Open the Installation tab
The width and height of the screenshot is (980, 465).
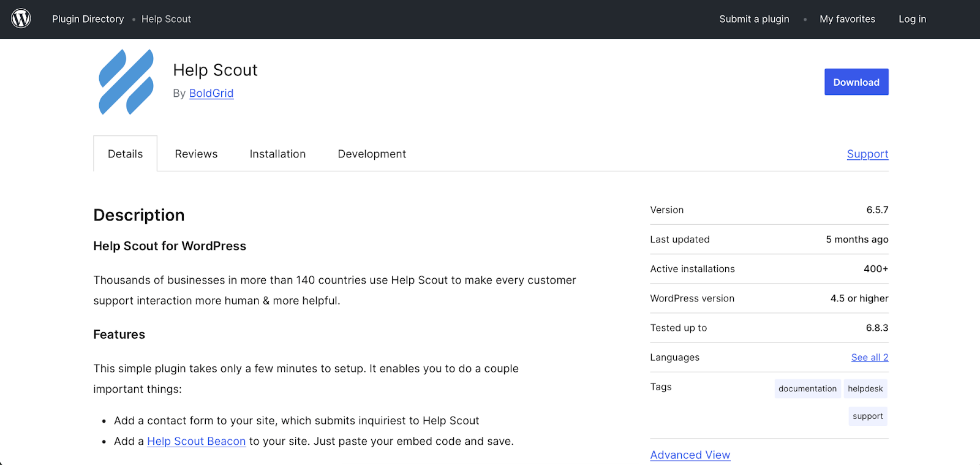pos(277,154)
